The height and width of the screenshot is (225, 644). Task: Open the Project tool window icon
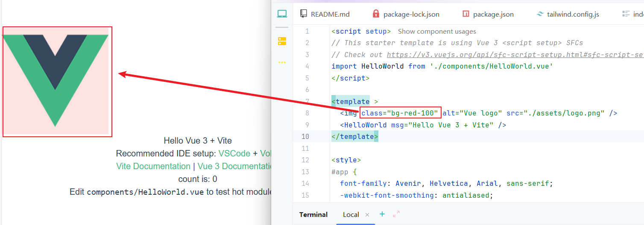(x=282, y=14)
